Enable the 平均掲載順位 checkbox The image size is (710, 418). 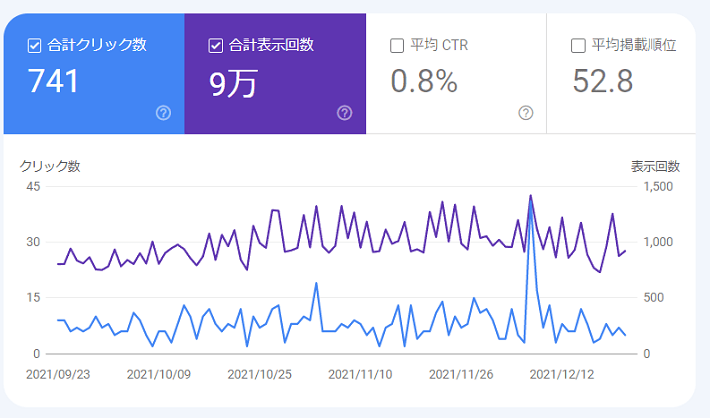point(578,46)
